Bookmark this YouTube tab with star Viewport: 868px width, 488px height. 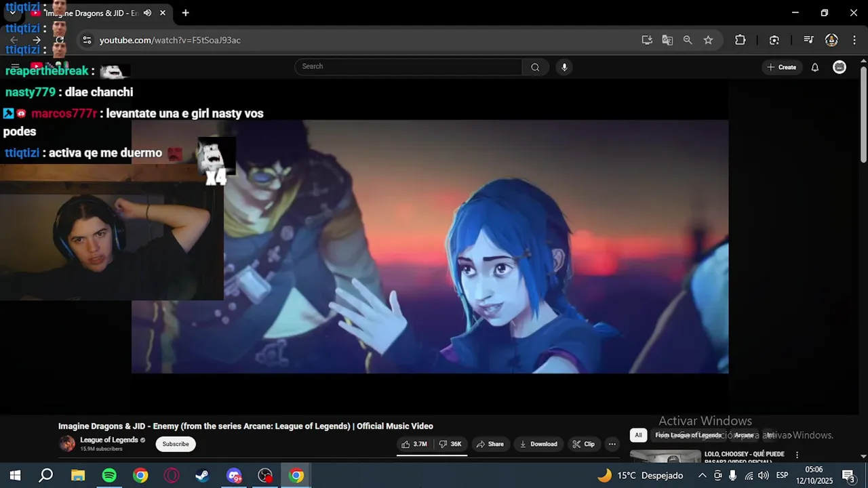pos(708,40)
